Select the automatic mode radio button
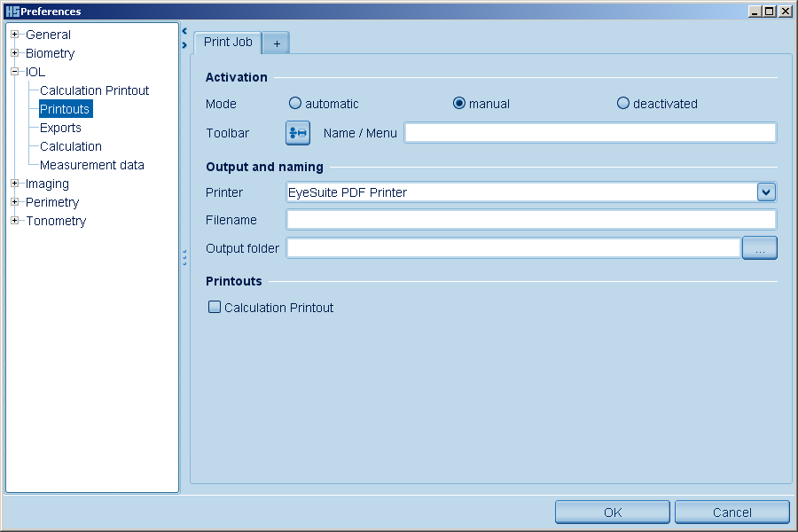 click(x=295, y=104)
